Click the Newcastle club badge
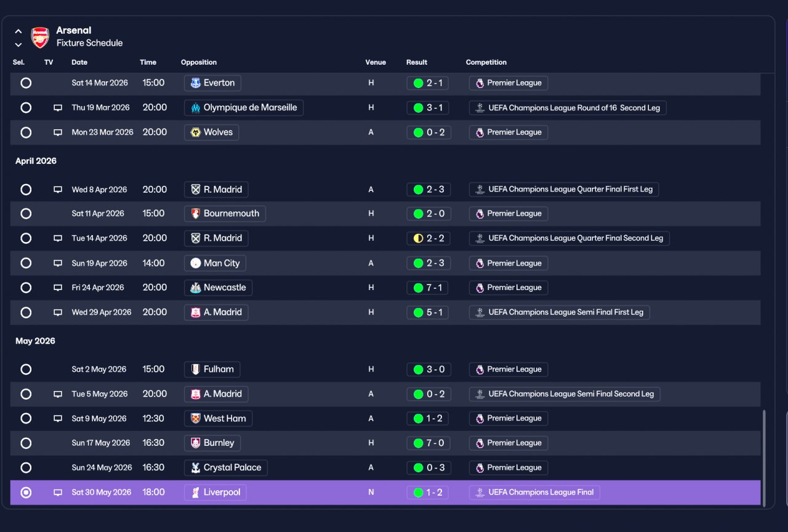This screenshot has width=788, height=532. pyautogui.click(x=196, y=288)
